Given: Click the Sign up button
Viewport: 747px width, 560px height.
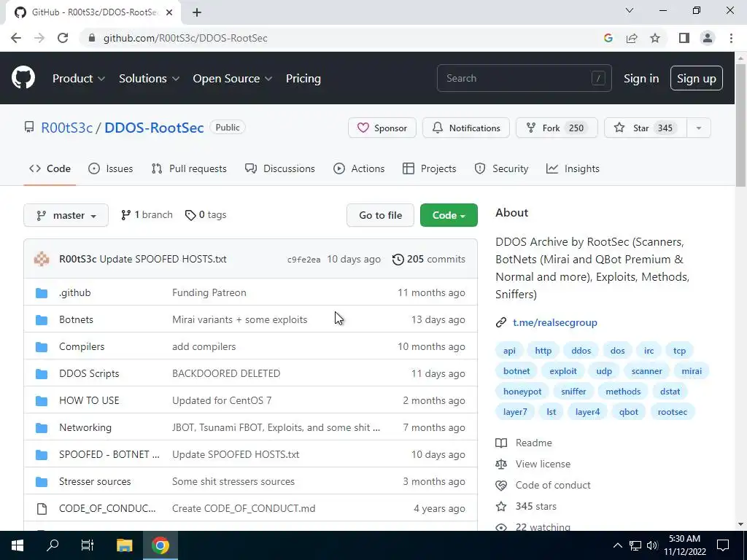Looking at the screenshot, I should [696, 79].
